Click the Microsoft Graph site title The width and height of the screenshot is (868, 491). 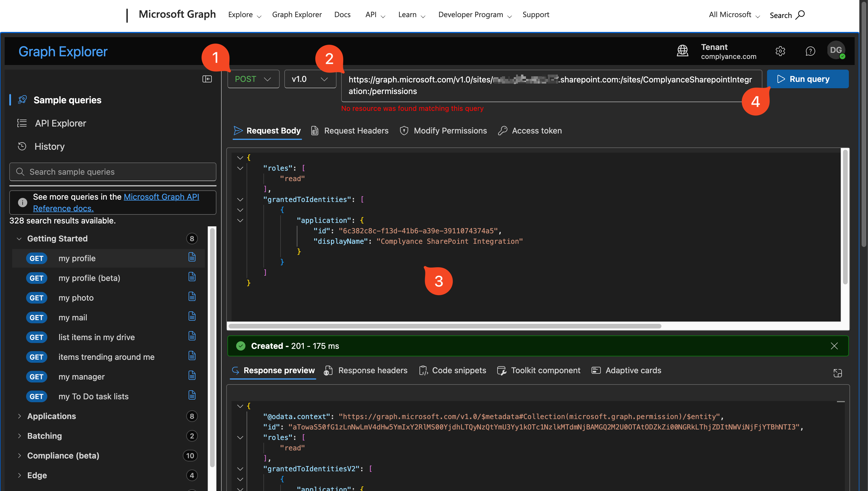177,15
